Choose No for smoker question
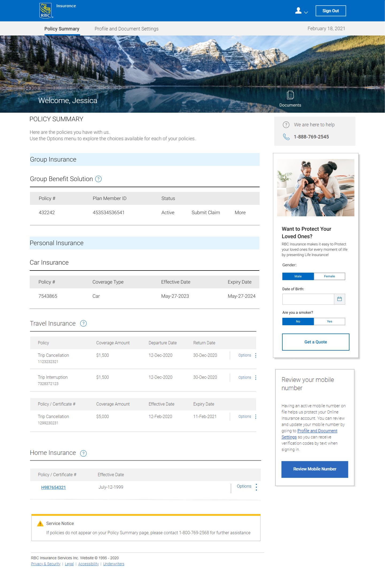385x588 pixels. 298,322
